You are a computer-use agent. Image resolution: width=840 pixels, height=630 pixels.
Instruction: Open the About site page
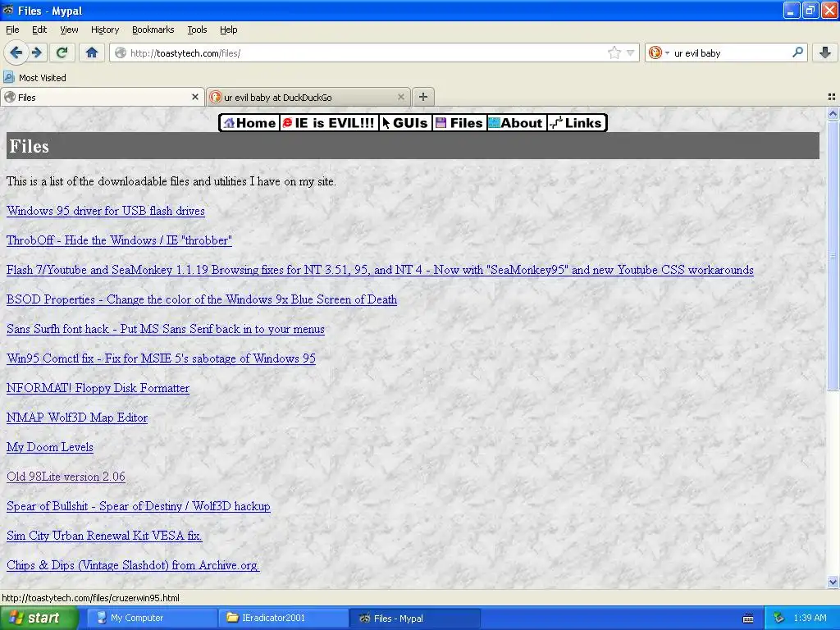(x=517, y=123)
